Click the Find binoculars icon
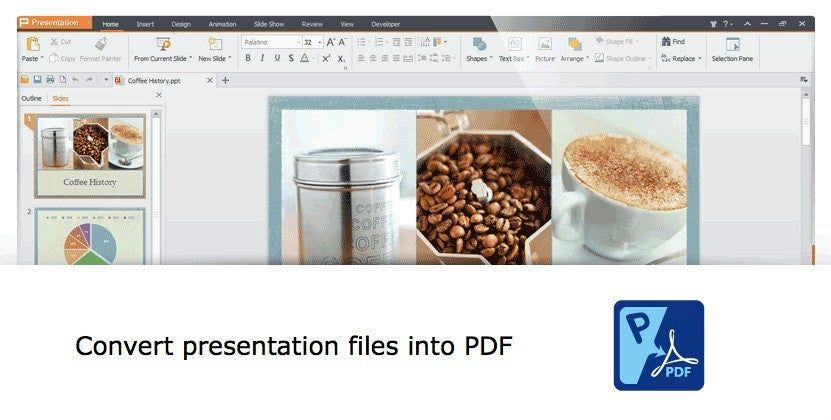The height and width of the screenshot is (420, 831). pyautogui.click(x=666, y=42)
